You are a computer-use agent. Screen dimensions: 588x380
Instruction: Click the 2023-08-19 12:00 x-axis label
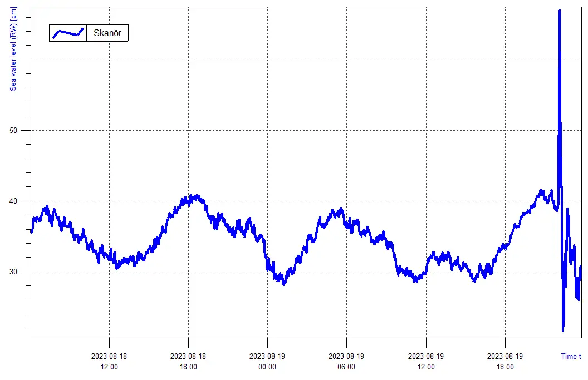(x=426, y=361)
